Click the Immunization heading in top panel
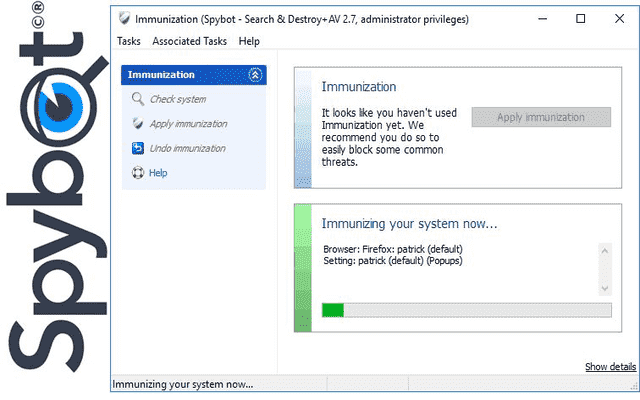The height and width of the screenshot is (400, 640). point(359,87)
